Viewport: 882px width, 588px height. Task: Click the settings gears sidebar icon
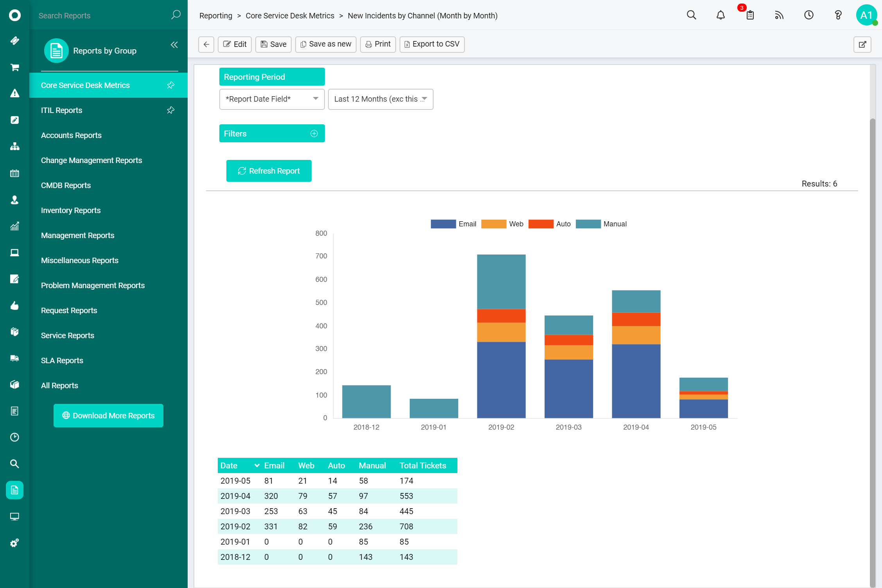(x=14, y=543)
